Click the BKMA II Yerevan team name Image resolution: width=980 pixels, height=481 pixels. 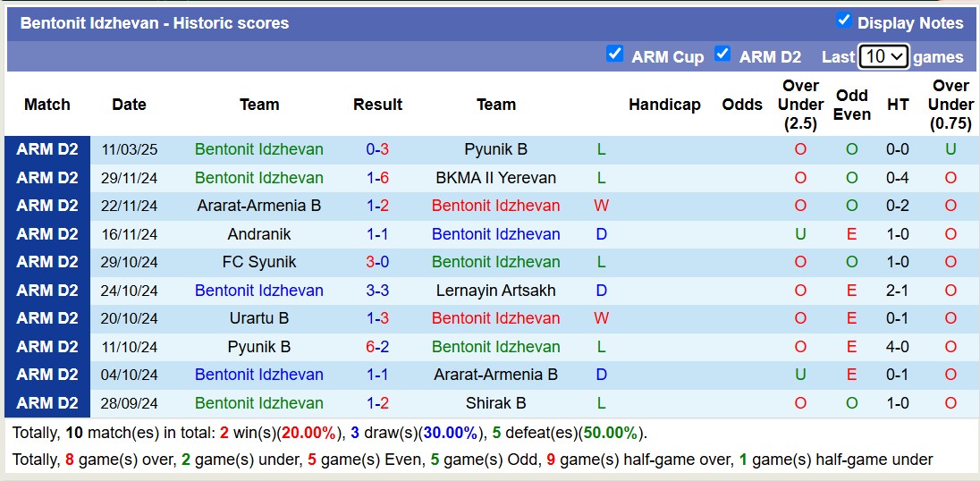tap(495, 178)
